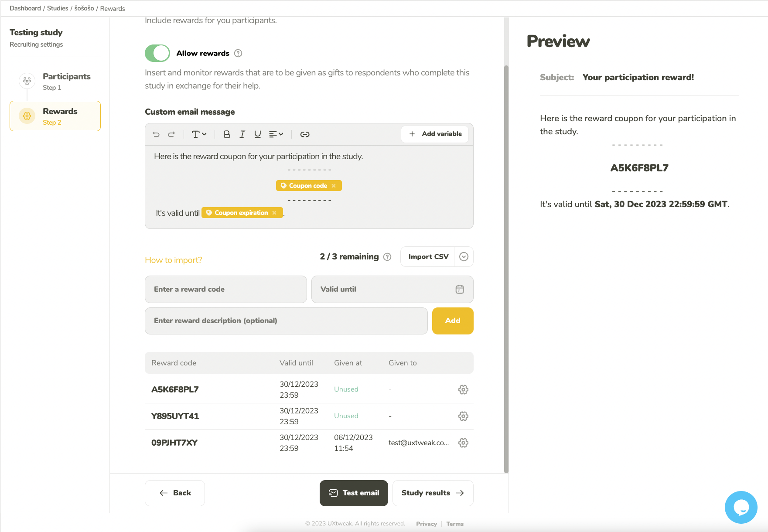Viewport: 768px width, 532px height.
Task: Apply italic formatting in the email editor
Action: pos(242,134)
